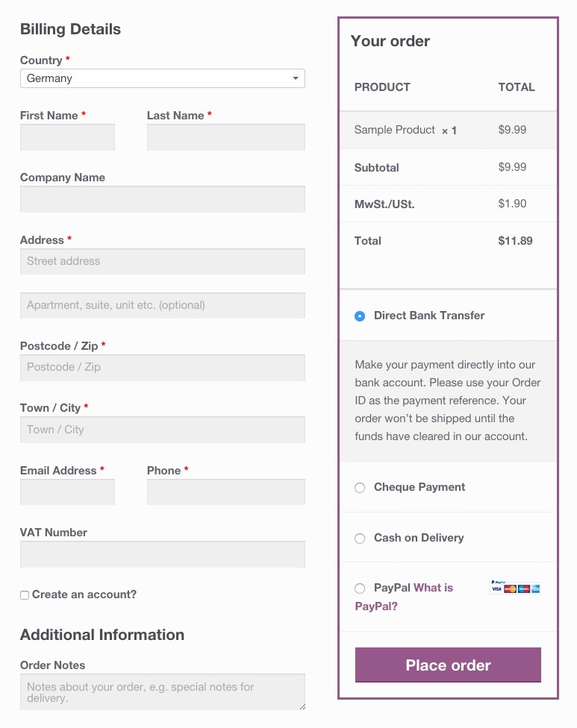Click the Email Address field
This screenshot has height=728, width=577.
pyautogui.click(x=67, y=492)
